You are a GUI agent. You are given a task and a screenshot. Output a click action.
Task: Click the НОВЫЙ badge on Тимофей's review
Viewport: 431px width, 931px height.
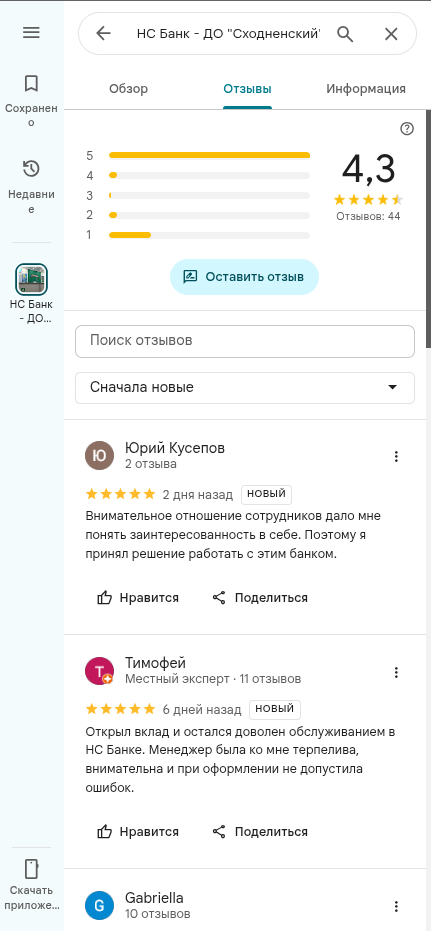coord(275,710)
